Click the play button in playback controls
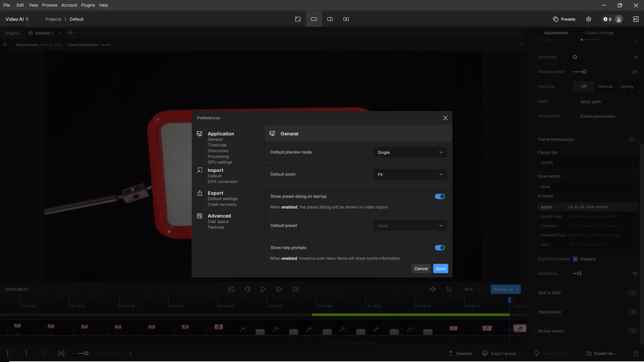Viewport: 644px width, 362px height. click(x=263, y=289)
